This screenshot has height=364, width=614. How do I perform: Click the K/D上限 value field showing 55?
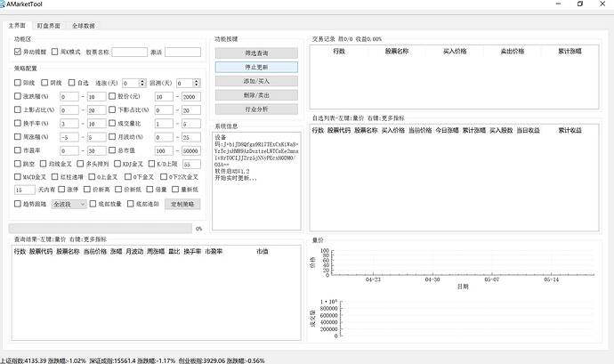(191, 164)
